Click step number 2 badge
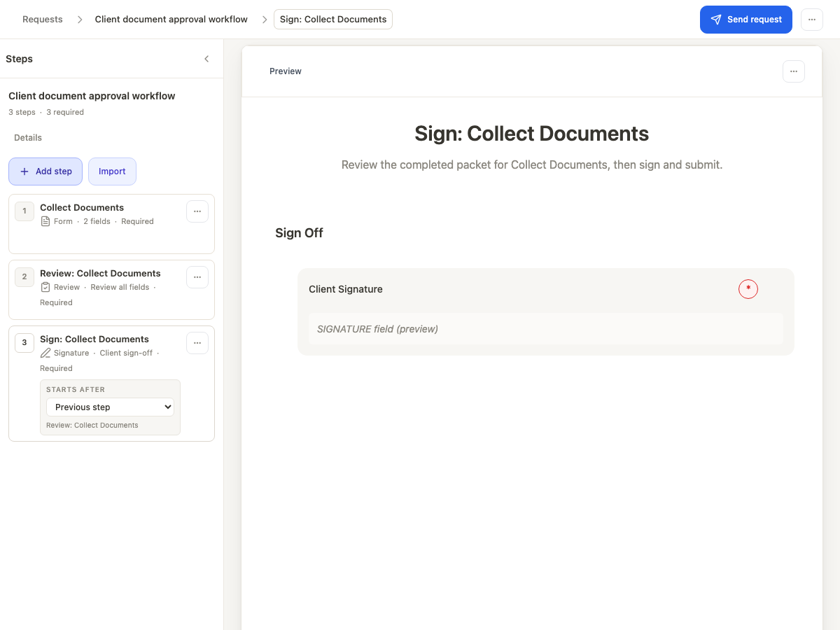The height and width of the screenshot is (630, 840). pos(24,276)
